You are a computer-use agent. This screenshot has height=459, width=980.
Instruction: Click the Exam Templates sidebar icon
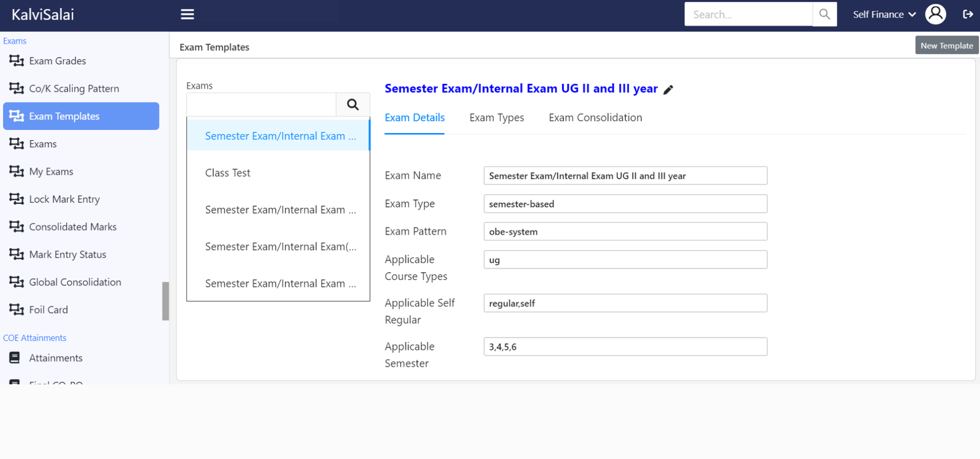17,116
